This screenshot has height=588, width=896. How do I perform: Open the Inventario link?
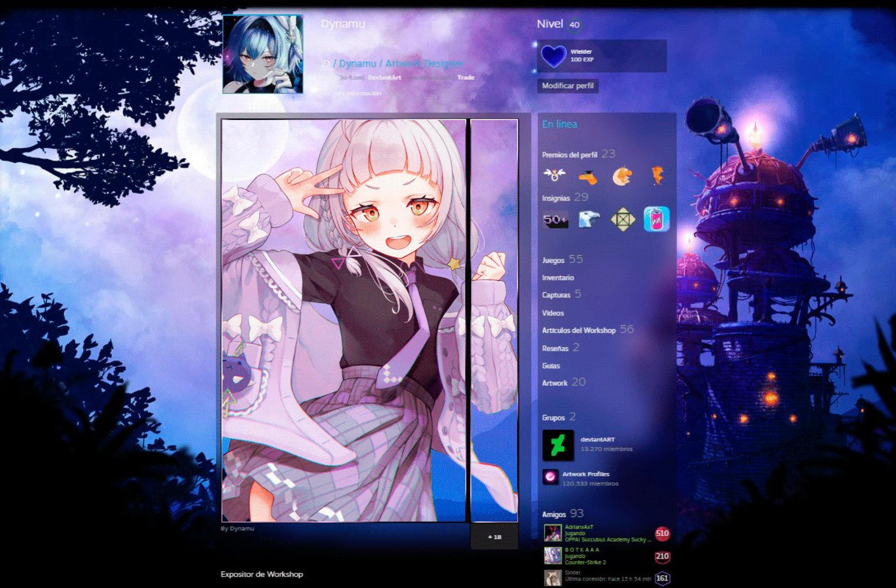(558, 278)
